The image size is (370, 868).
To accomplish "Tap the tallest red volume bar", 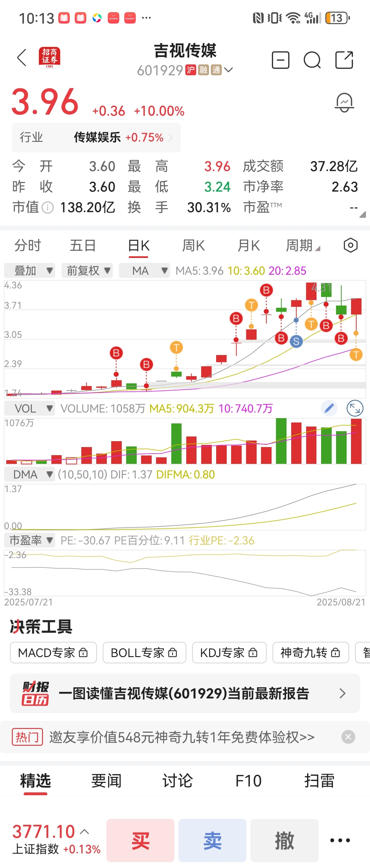I will (x=356, y=441).
